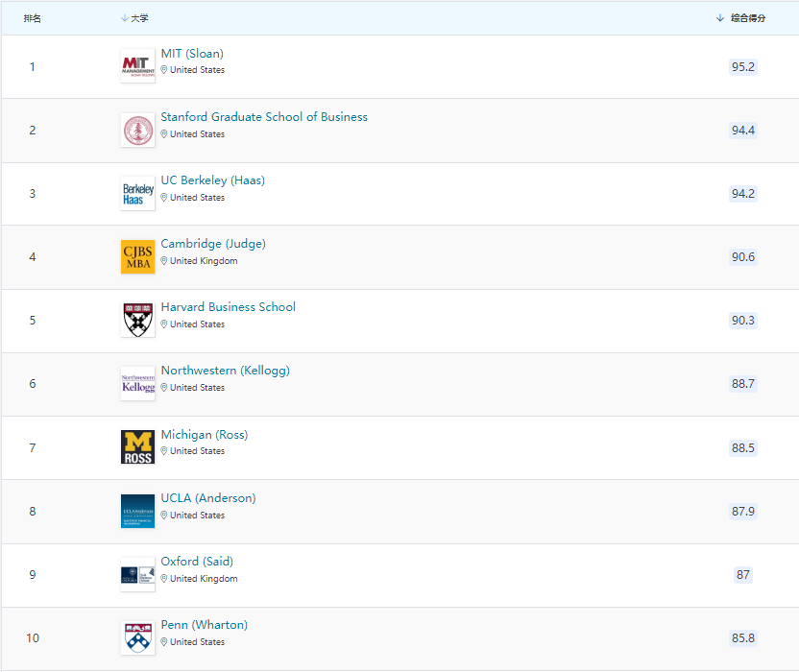Click the location pin under UC Berkeley (Haas)
The width and height of the screenshot is (799, 672).
point(164,197)
